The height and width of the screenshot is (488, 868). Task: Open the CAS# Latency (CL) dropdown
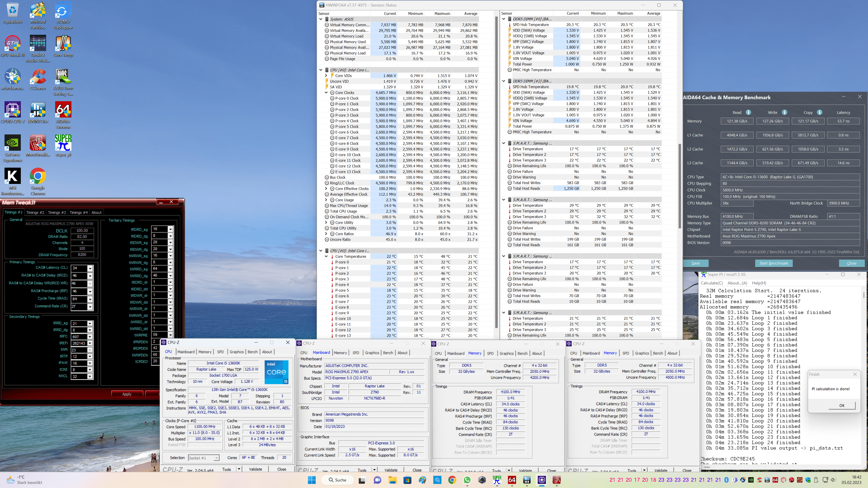[90, 268]
